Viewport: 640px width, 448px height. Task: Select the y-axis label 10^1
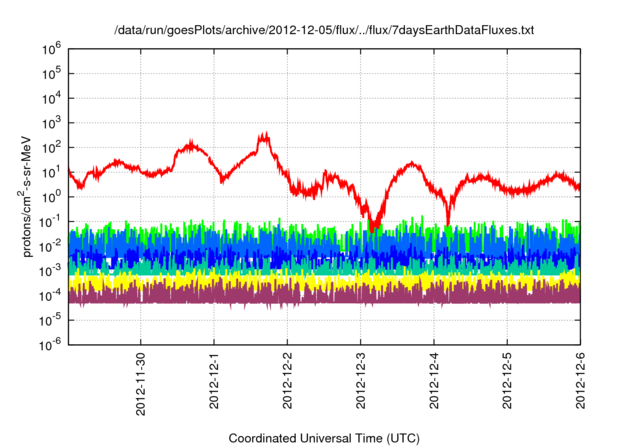pos(51,172)
